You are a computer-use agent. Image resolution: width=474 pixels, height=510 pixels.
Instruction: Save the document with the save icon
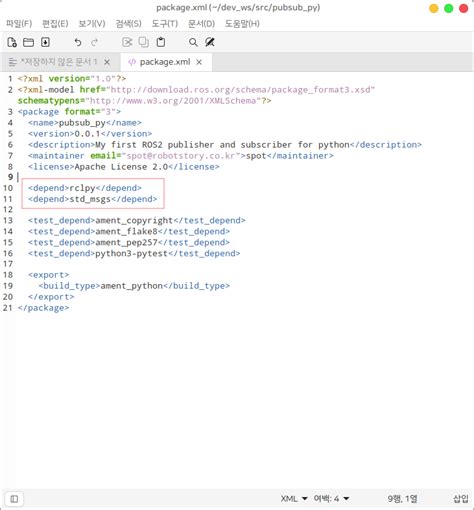45,42
